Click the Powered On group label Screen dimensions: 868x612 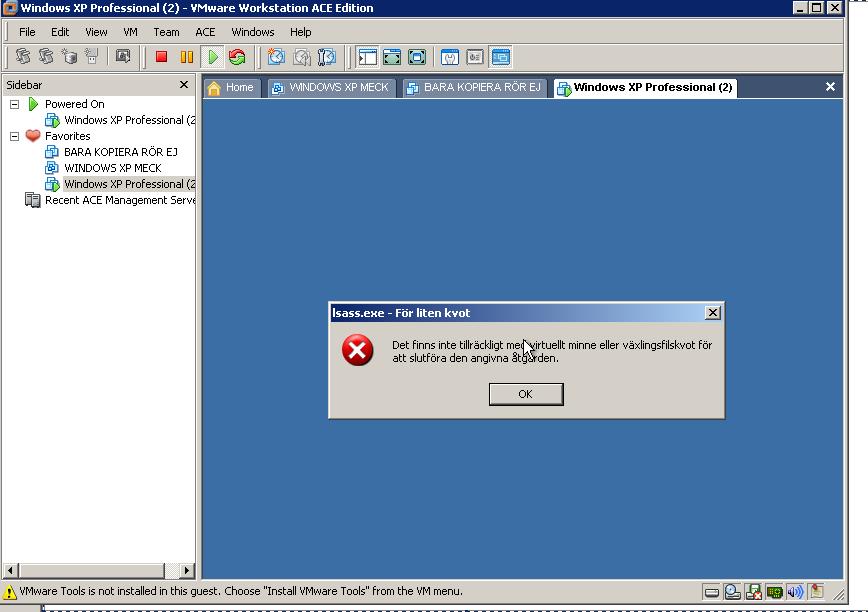click(x=74, y=104)
